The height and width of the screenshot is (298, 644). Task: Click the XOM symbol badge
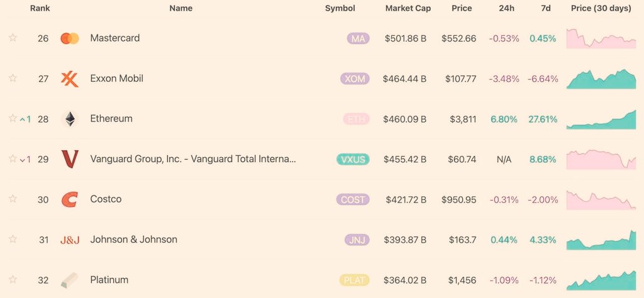pyautogui.click(x=355, y=79)
